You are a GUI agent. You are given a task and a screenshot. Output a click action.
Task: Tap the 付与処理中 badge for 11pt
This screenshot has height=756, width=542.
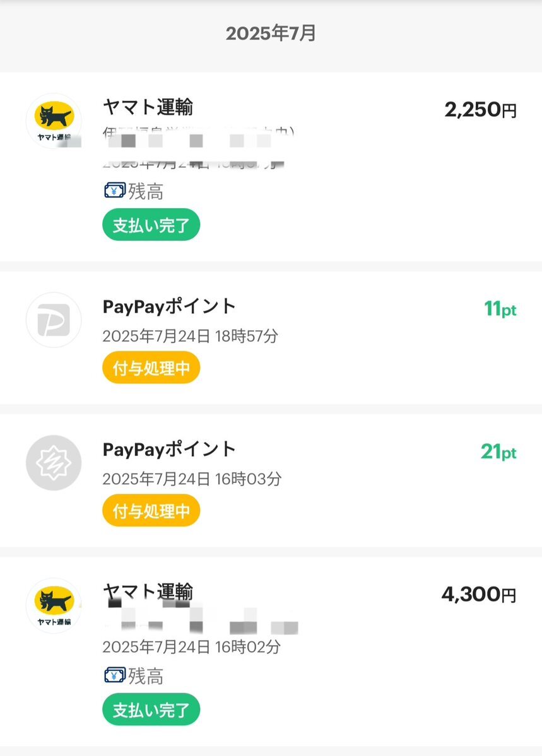151,368
